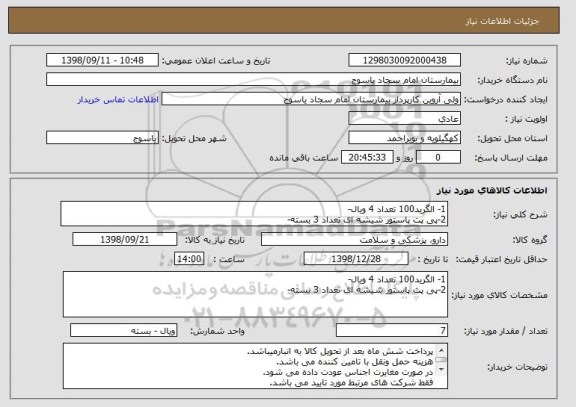Select the priority field عادی

(x=404, y=119)
